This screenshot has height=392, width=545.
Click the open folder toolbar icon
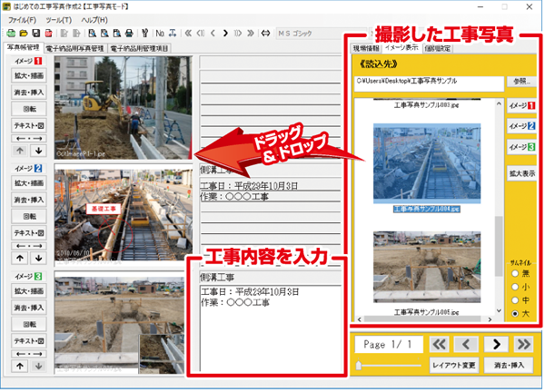pyautogui.click(x=20, y=32)
